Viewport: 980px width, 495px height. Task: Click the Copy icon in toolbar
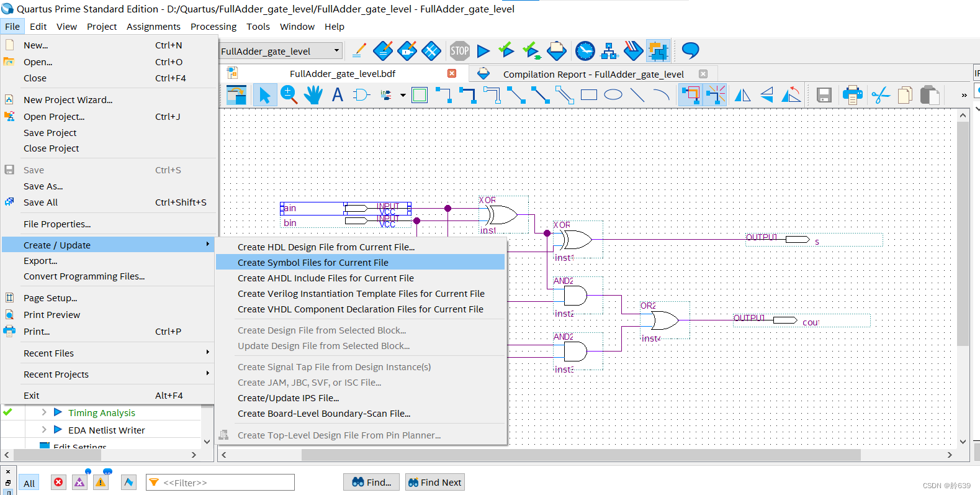point(905,95)
